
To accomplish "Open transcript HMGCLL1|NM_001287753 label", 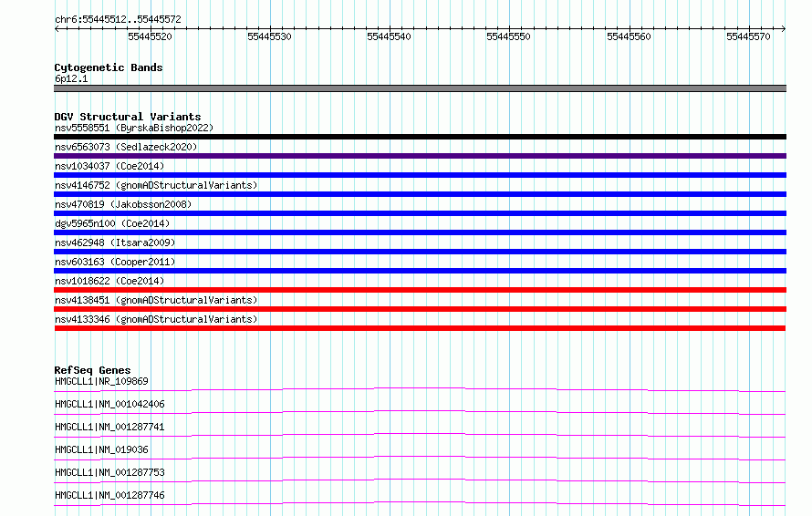I will pyautogui.click(x=109, y=472).
